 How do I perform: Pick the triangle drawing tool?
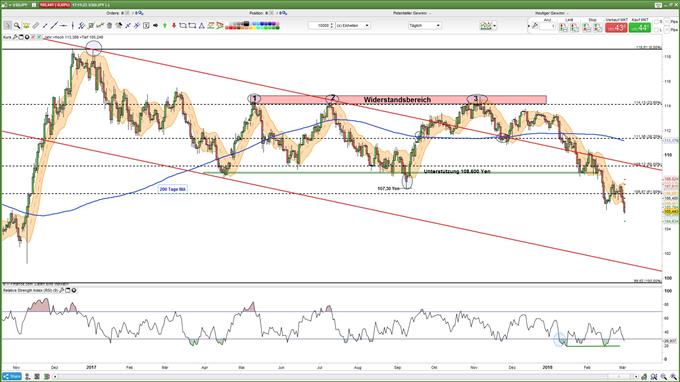(201, 26)
